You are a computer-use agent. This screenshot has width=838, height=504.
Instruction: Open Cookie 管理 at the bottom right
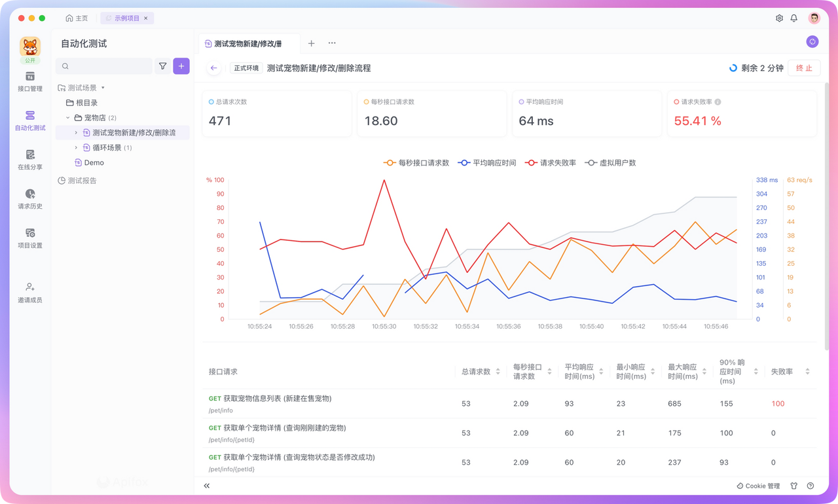(x=757, y=486)
